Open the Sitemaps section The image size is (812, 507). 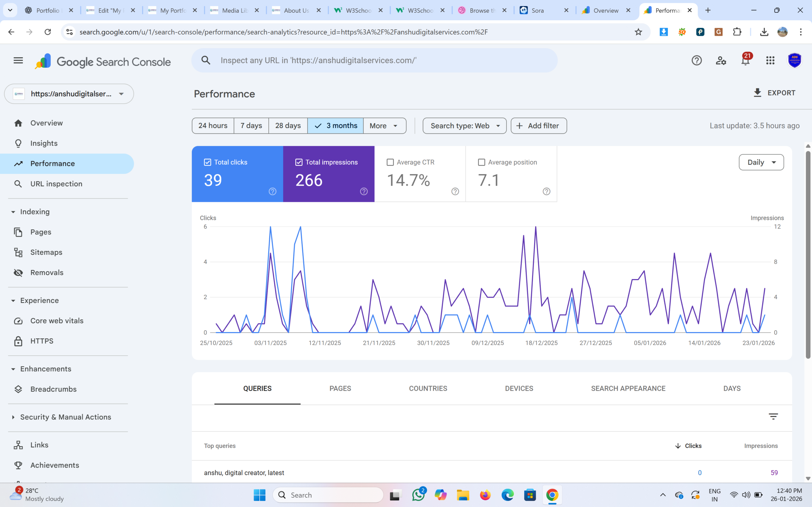[x=46, y=252]
